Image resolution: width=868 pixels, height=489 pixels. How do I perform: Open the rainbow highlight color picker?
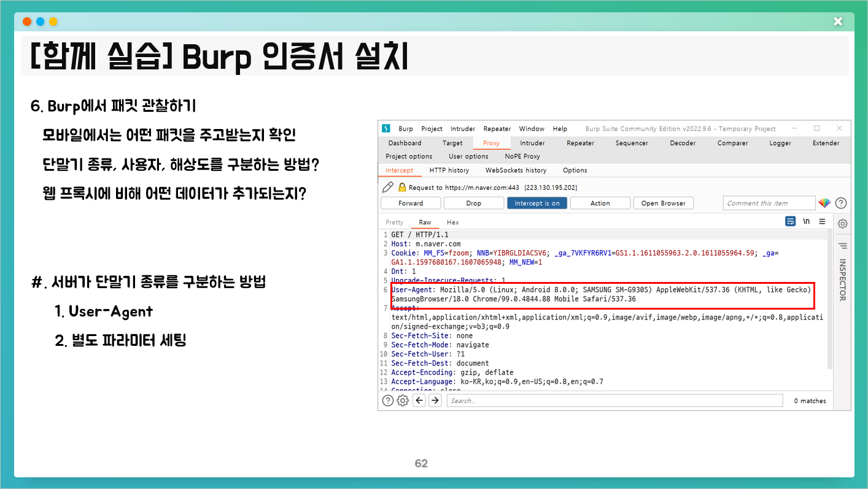click(824, 203)
